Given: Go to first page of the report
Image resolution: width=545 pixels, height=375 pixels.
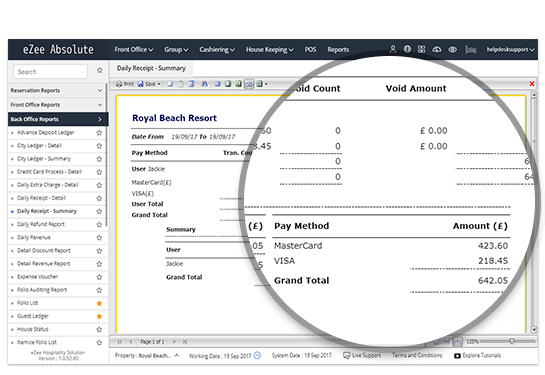Looking at the screenshot, I should pos(120,342).
